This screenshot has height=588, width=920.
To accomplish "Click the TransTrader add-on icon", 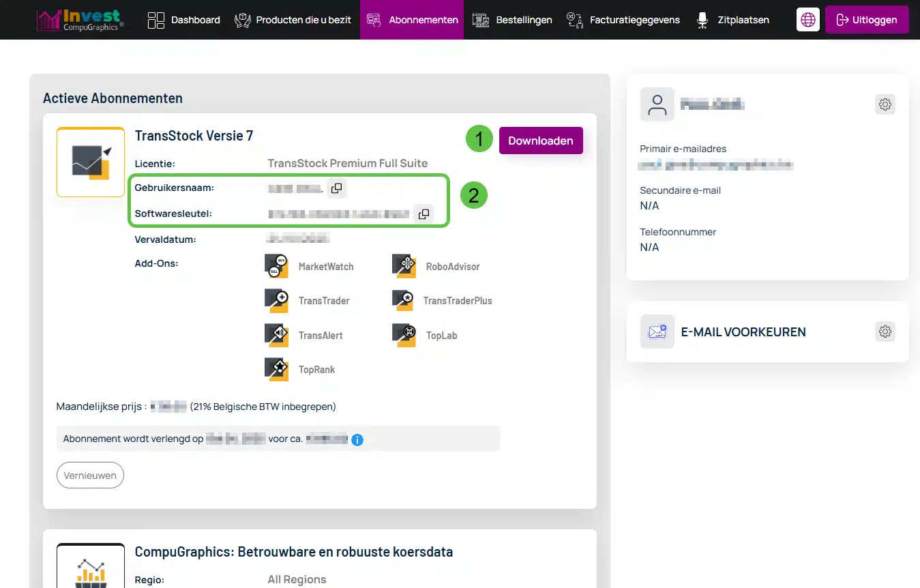I will click(x=276, y=300).
